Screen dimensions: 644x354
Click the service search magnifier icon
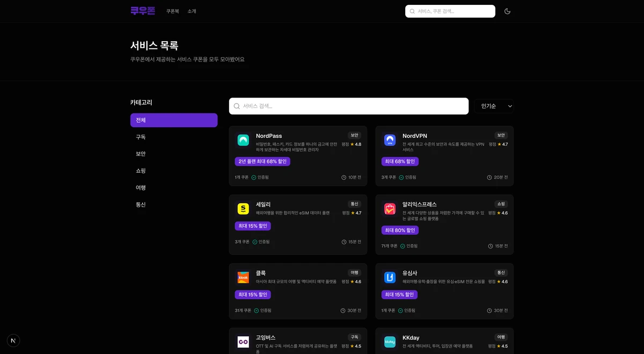pyautogui.click(x=237, y=106)
